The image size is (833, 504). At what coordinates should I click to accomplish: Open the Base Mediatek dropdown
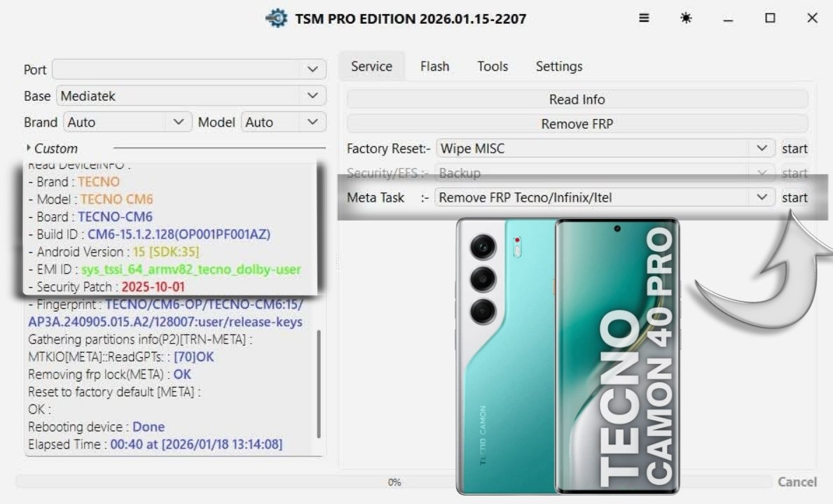tap(191, 95)
